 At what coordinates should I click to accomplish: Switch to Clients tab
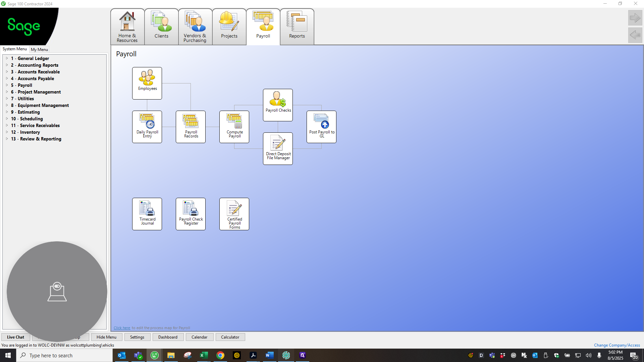tap(161, 27)
